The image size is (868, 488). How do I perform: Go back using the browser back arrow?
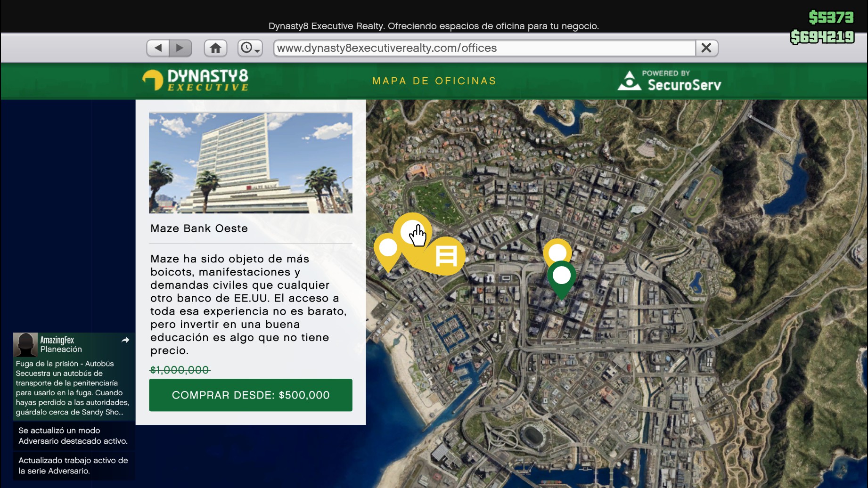click(x=158, y=48)
